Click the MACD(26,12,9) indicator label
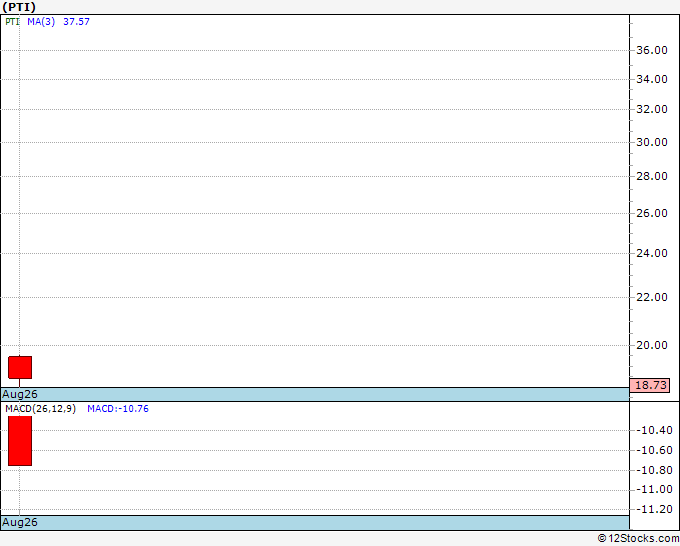Screen dimensions: 680x546 click(x=40, y=409)
